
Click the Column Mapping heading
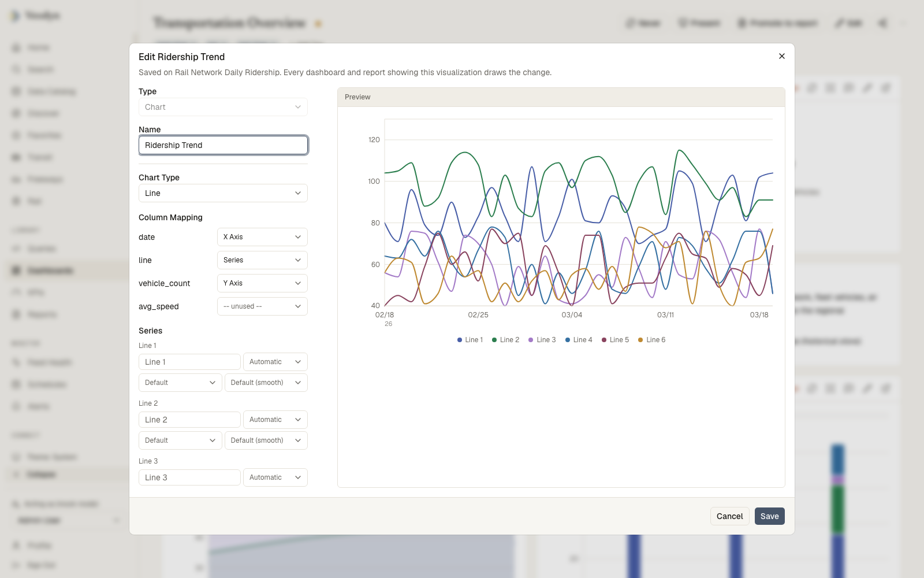coord(170,217)
